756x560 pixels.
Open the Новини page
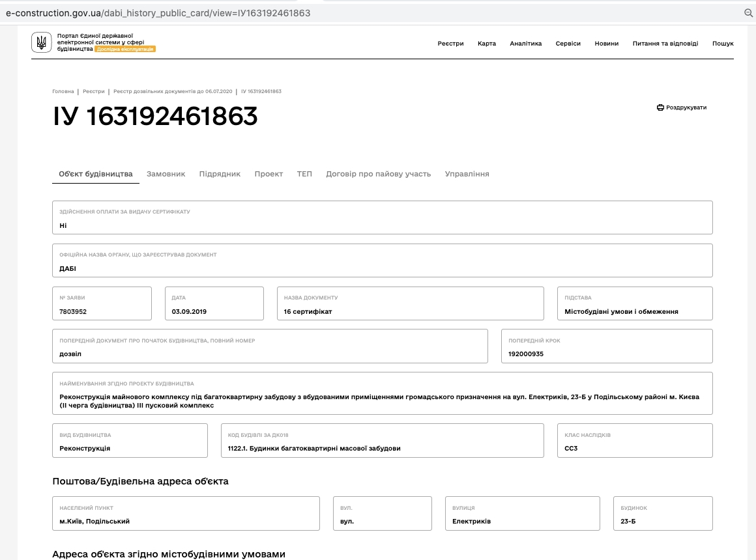point(607,44)
